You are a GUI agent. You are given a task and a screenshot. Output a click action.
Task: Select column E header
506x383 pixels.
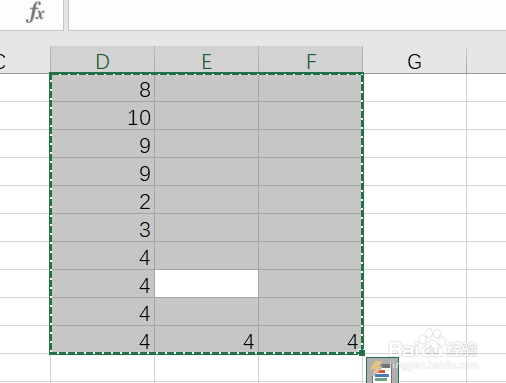[x=206, y=60]
